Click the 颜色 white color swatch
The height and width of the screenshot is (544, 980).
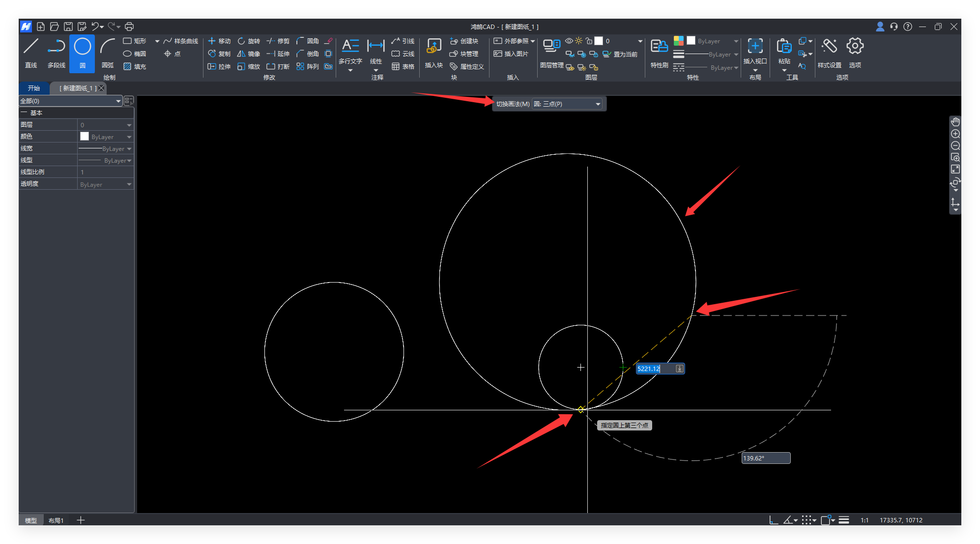tap(85, 136)
